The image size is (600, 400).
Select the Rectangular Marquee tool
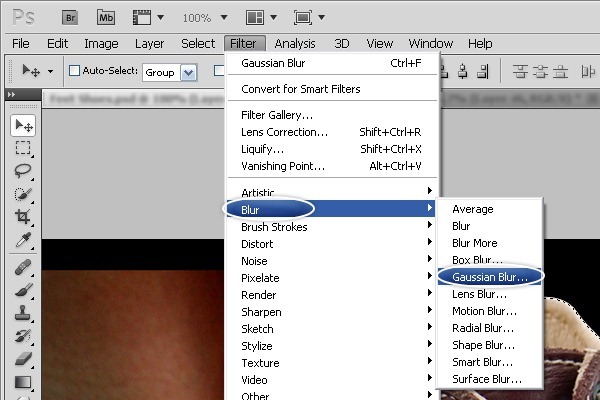23,148
